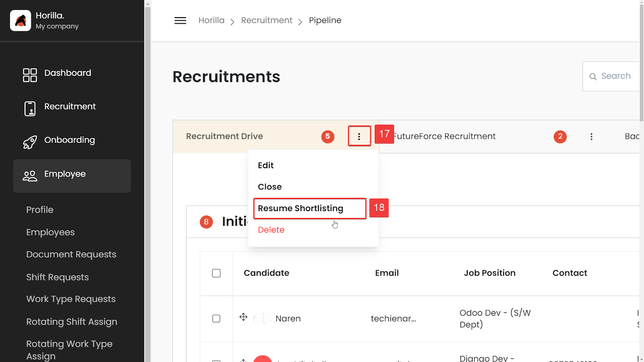
Task: Click the red 5 count badge
Action: coord(328,136)
